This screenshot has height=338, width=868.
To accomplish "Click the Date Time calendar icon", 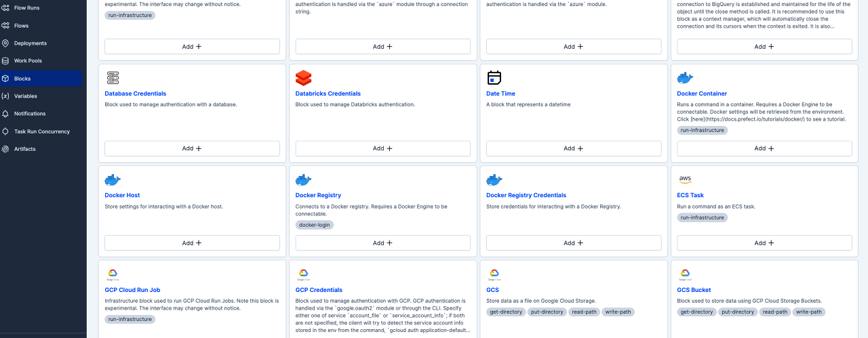I will coord(494,78).
